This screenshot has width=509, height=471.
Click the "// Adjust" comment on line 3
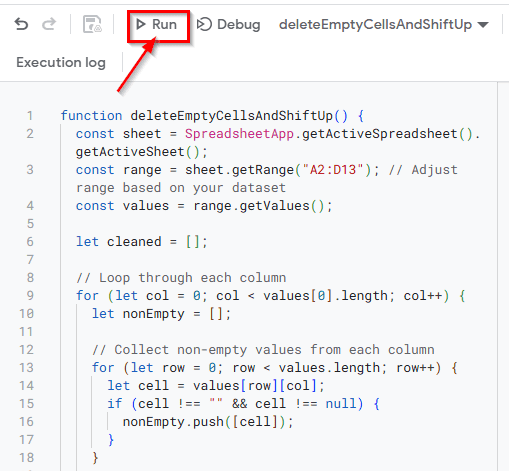click(x=423, y=170)
